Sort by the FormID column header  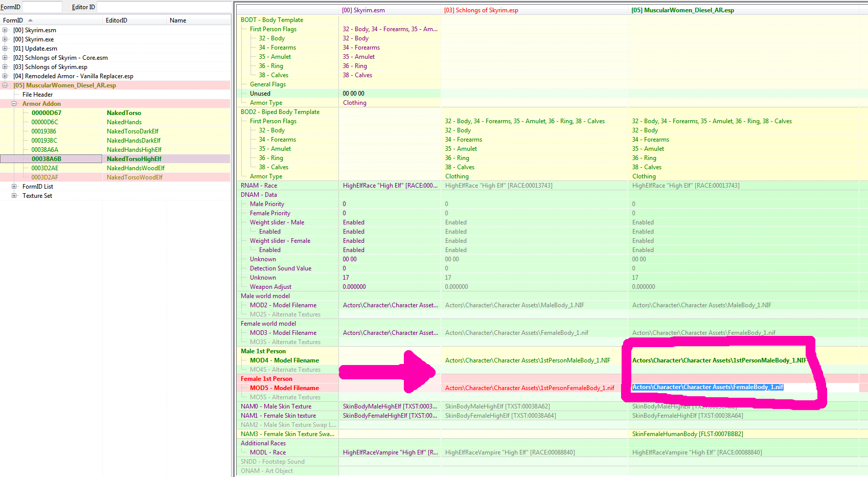[13, 20]
